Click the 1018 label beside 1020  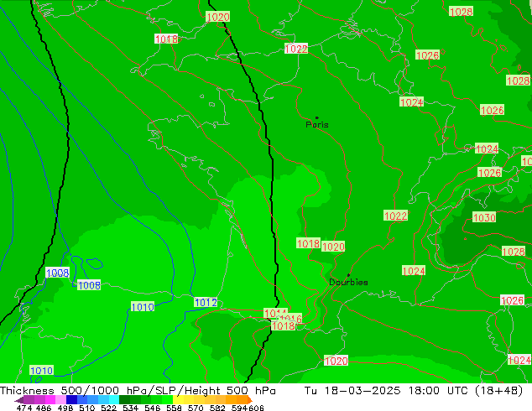(308, 243)
